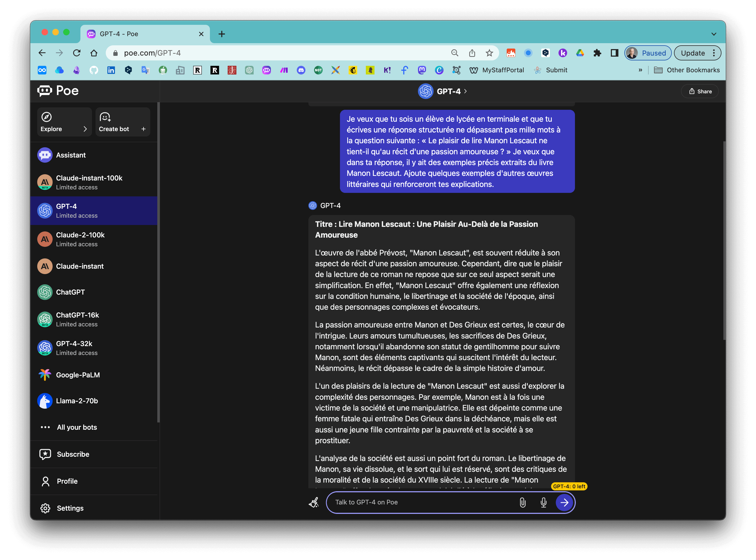Click the paperclip attach file icon
This screenshot has width=756, height=560.
(523, 503)
